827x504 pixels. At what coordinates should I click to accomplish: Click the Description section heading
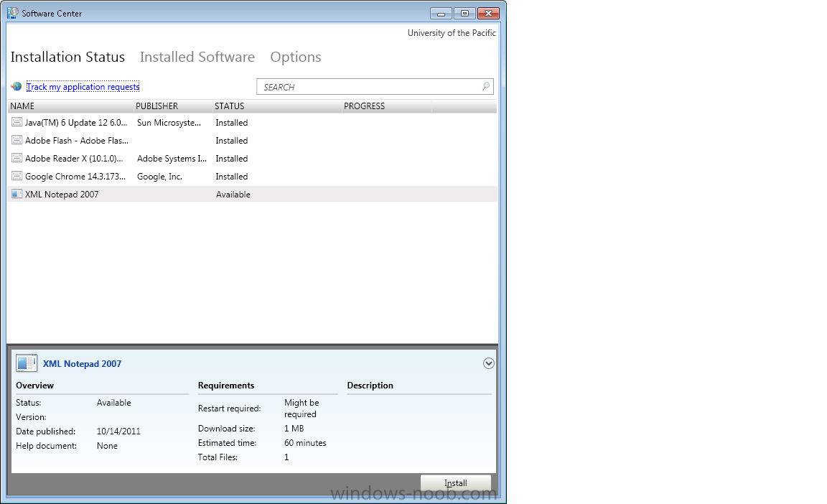tap(370, 386)
